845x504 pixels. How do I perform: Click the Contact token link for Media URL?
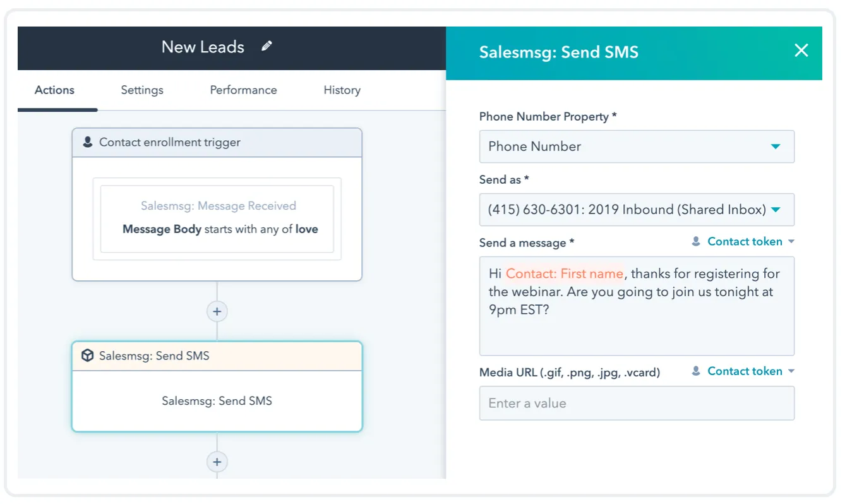[x=744, y=371]
